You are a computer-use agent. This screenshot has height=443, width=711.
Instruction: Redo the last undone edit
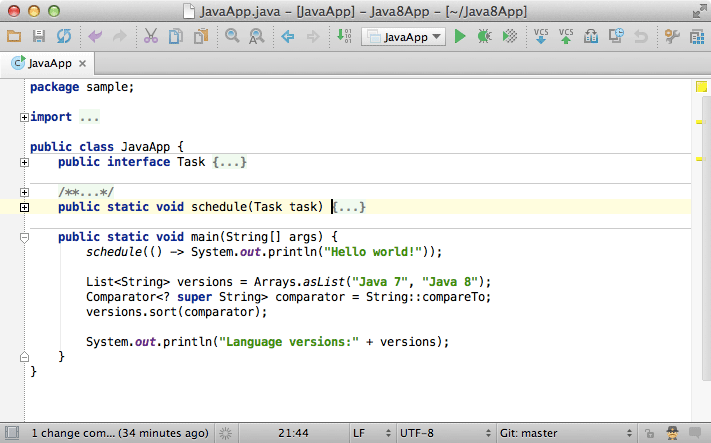click(x=120, y=36)
